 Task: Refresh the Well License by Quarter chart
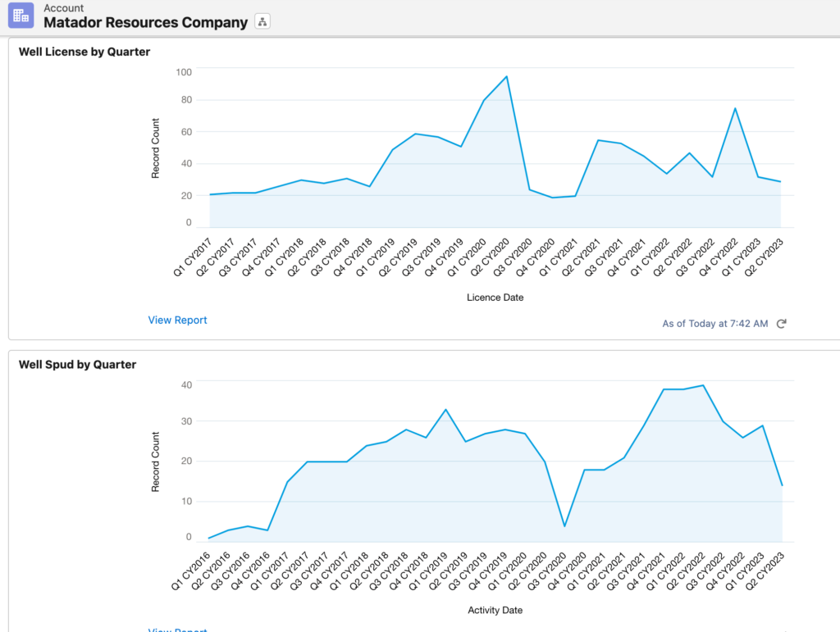[x=781, y=324]
